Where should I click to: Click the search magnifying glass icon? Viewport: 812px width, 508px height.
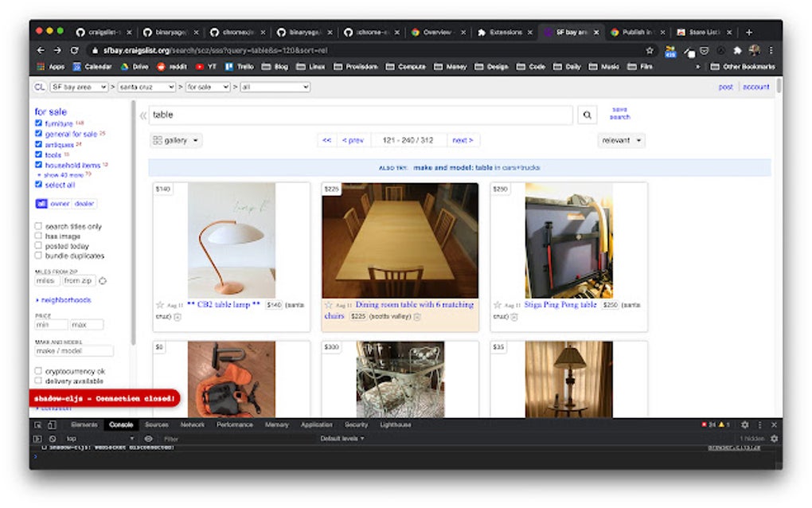tap(587, 115)
